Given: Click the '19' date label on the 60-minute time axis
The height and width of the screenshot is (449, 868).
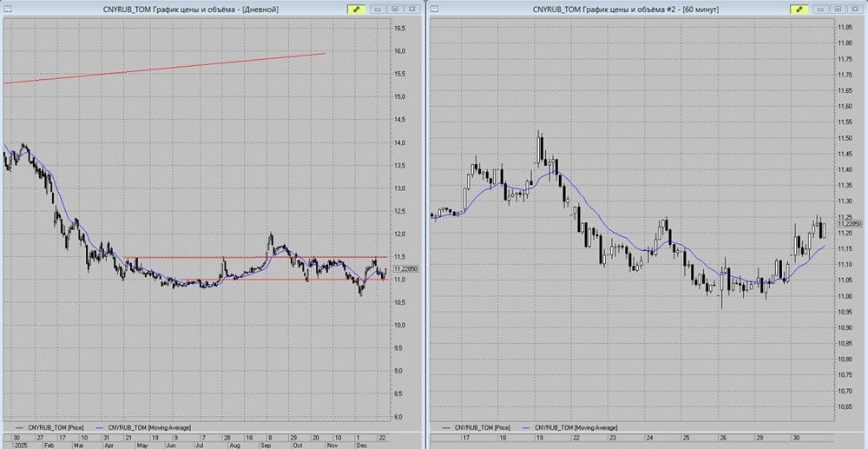Looking at the screenshot, I should coord(539,437).
